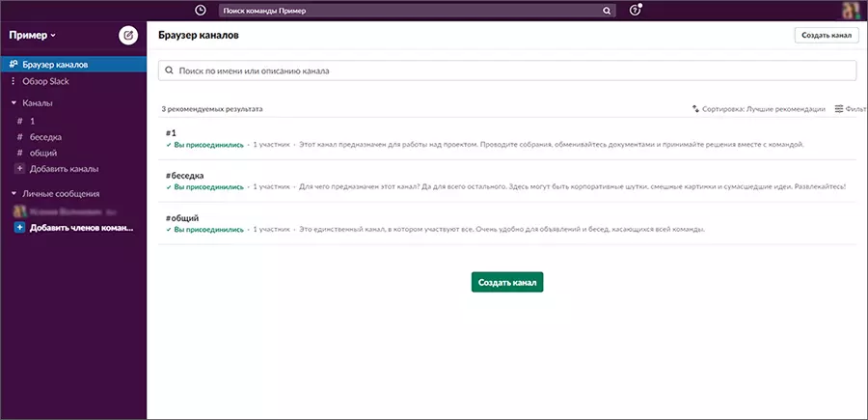Collapse the Личные сообщения section
The image size is (868, 420).
coord(14,194)
